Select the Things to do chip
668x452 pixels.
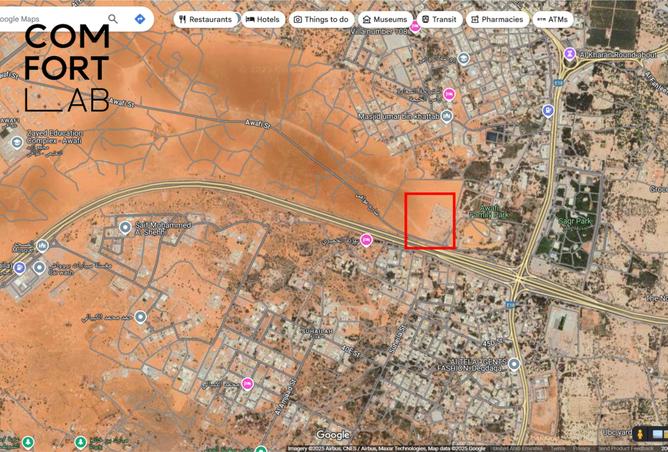(321, 19)
